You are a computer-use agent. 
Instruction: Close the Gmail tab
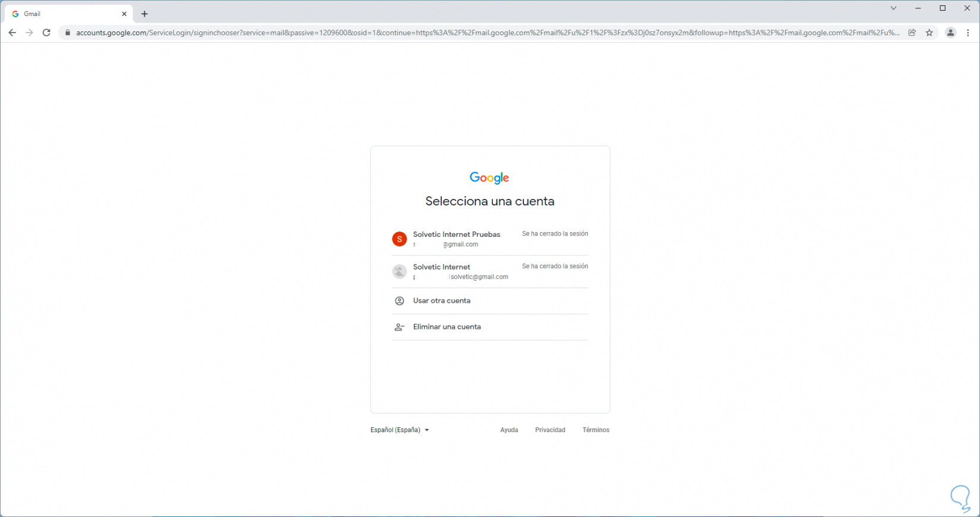point(124,14)
